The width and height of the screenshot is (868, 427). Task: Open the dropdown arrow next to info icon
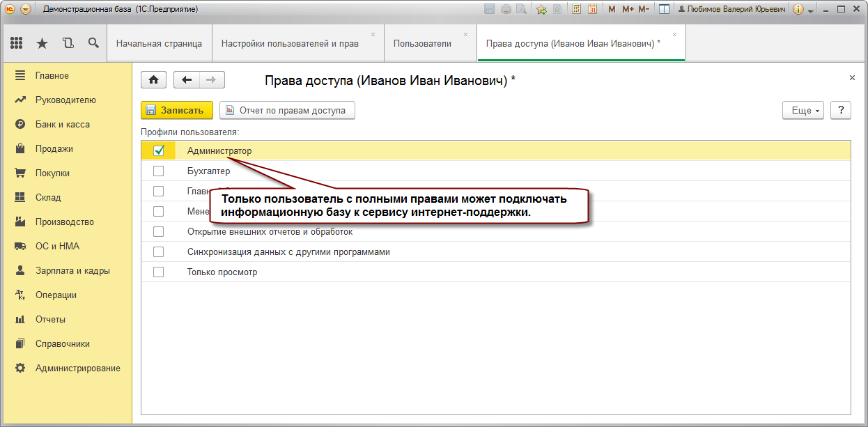tap(811, 10)
